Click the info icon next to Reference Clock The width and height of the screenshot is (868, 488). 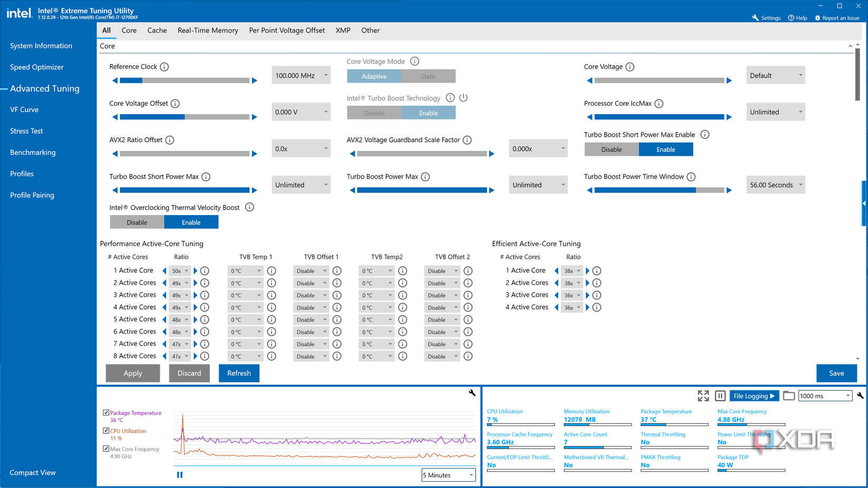click(x=165, y=67)
